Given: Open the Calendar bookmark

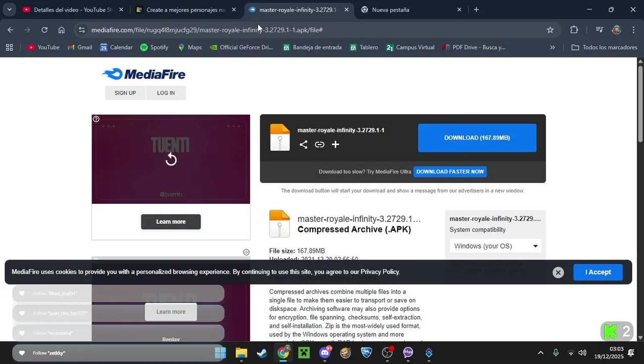Looking at the screenshot, I should pyautogui.click(x=116, y=48).
